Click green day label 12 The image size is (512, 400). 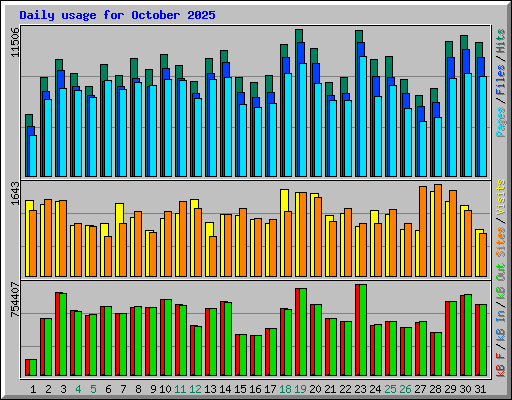[195, 389]
